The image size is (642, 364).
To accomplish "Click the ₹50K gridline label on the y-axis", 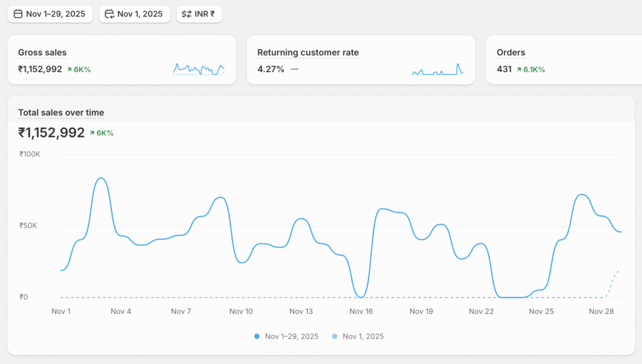I will (28, 226).
